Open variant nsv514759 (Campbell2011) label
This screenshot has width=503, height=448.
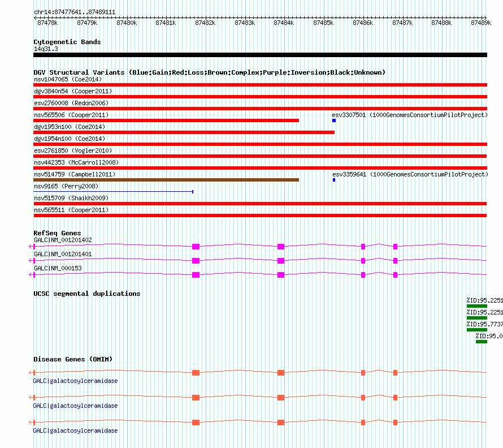coord(75,174)
